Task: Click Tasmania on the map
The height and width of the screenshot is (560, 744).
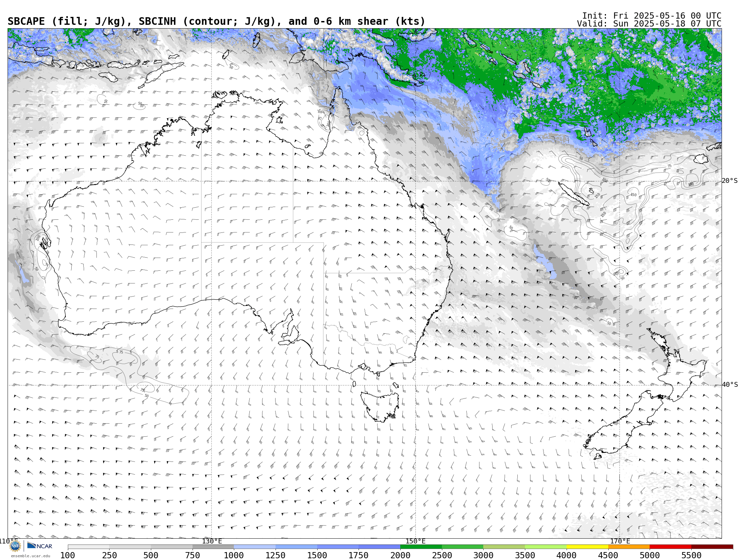Action: tap(380, 406)
